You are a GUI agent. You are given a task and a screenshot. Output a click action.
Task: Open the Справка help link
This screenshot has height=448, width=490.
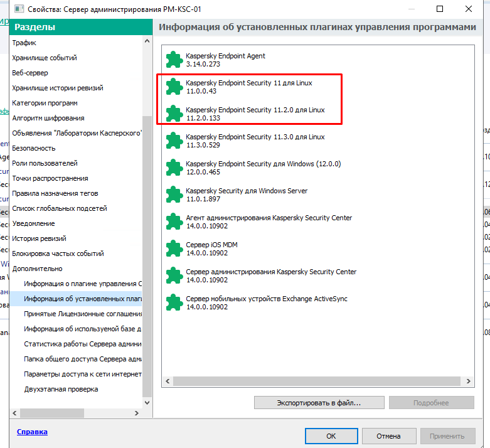click(32, 432)
